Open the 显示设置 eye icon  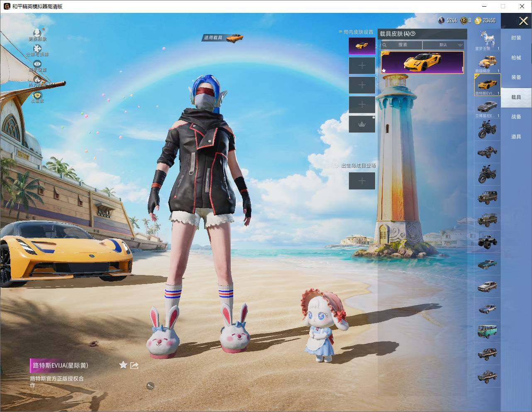coord(37,64)
